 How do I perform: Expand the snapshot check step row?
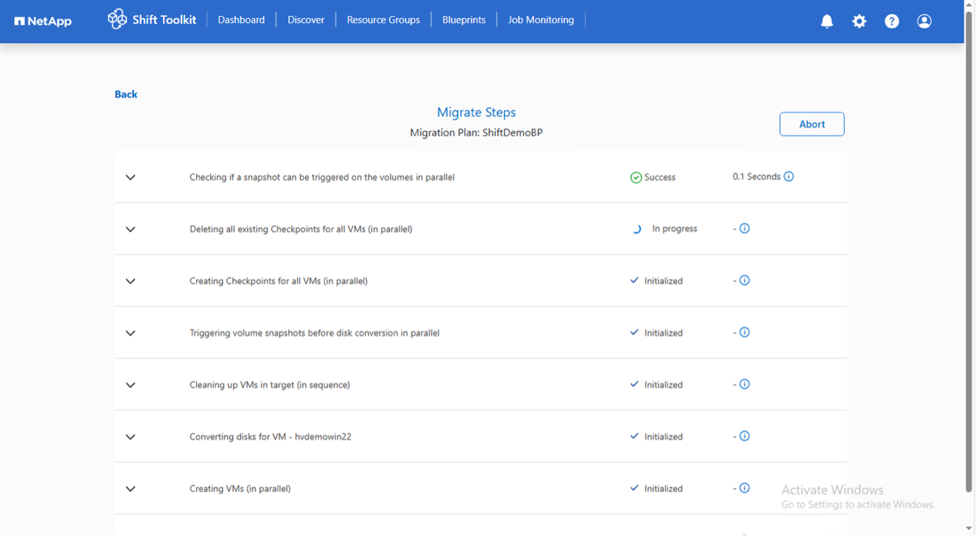[130, 177]
